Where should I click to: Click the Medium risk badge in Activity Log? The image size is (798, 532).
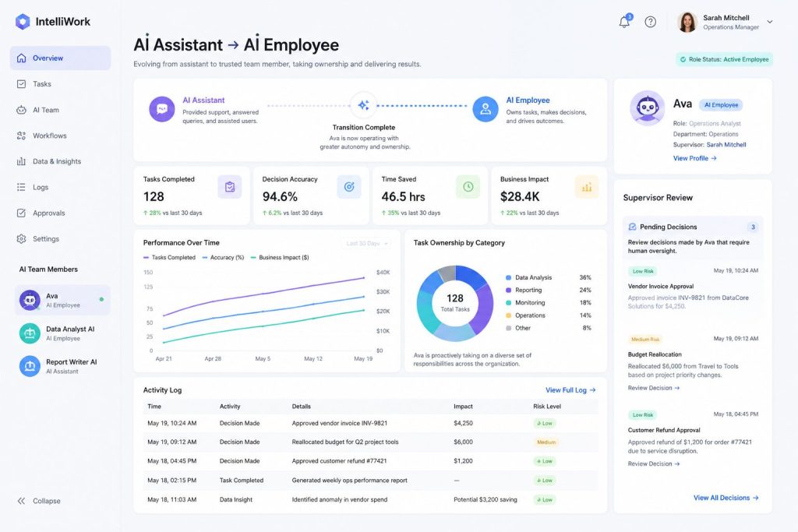[546, 442]
